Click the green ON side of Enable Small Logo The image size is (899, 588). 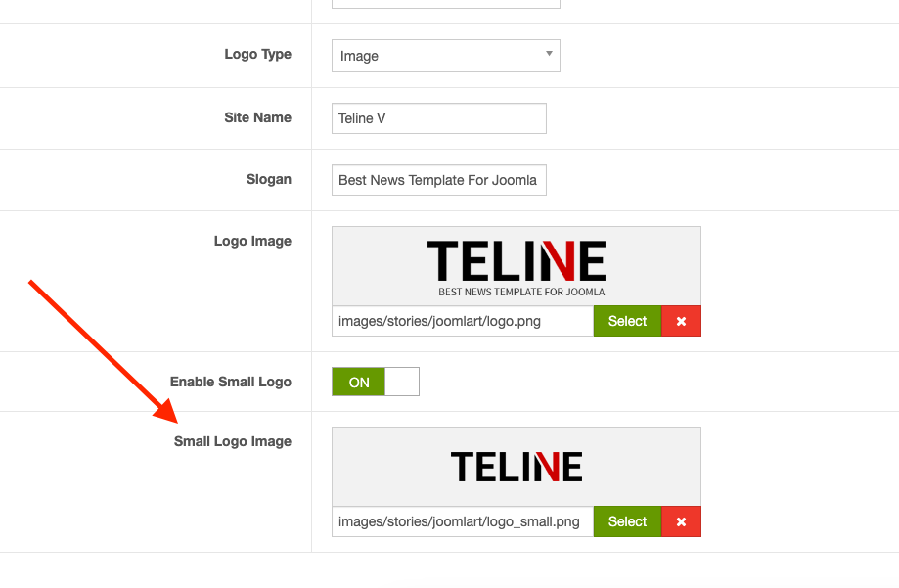[359, 382]
